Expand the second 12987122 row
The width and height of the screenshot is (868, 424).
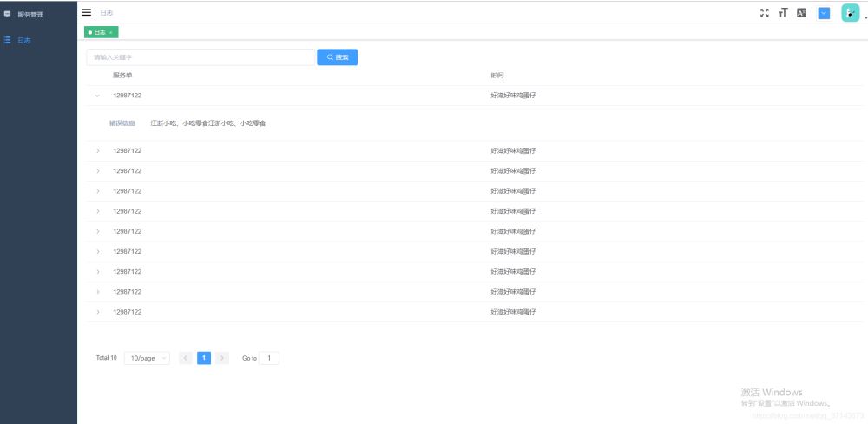click(97, 151)
